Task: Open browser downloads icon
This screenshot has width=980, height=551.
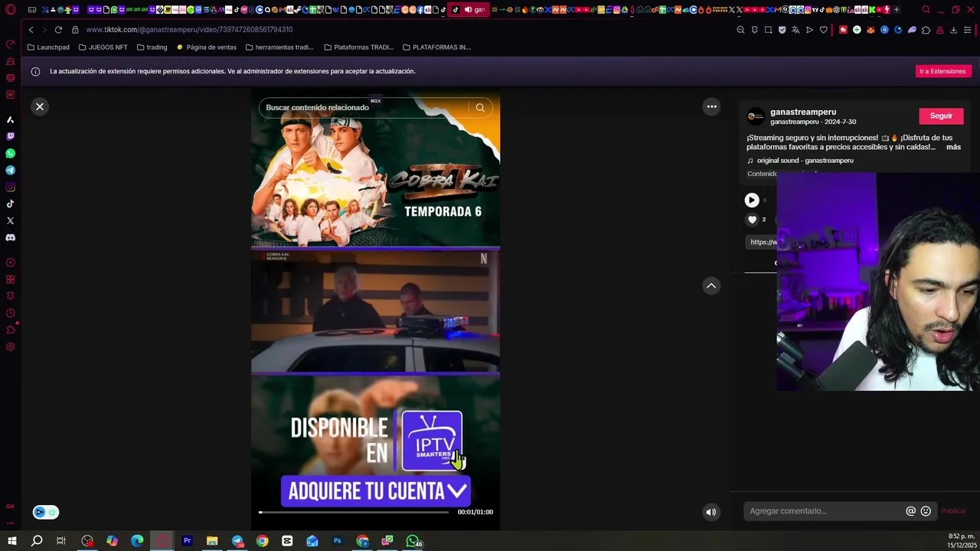Action: tap(953, 30)
